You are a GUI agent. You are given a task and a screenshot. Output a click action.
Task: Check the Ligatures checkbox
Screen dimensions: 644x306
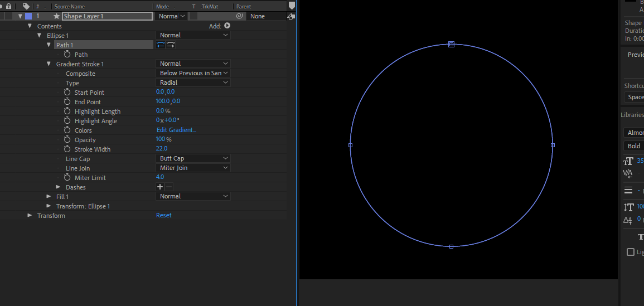[631, 252]
